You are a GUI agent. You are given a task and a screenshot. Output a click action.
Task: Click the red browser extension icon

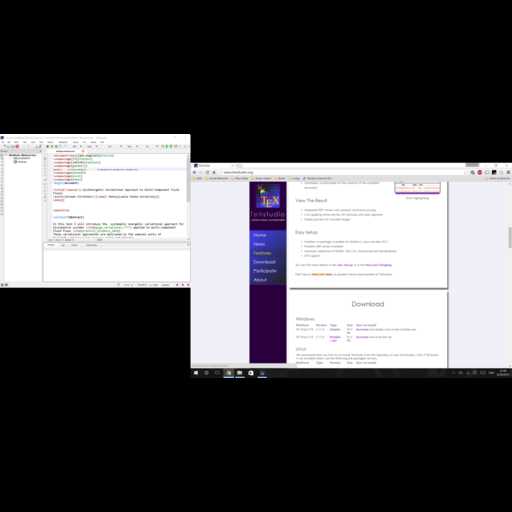point(480,172)
